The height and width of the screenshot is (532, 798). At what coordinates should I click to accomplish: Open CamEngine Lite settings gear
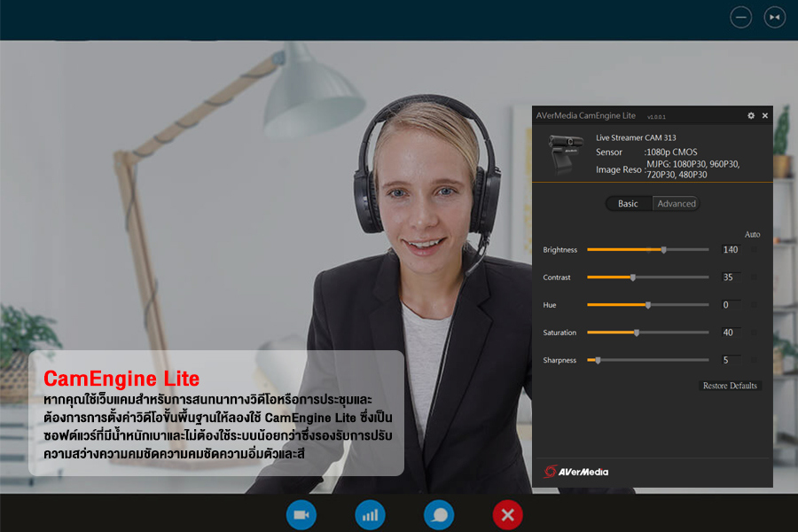[x=751, y=115]
